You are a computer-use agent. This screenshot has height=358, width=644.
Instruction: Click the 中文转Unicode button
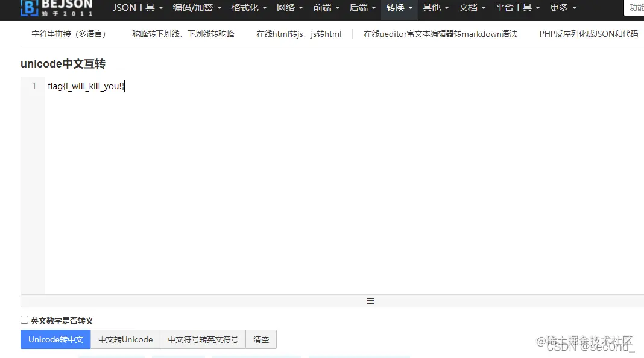pyautogui.click(x=125, y=339)
